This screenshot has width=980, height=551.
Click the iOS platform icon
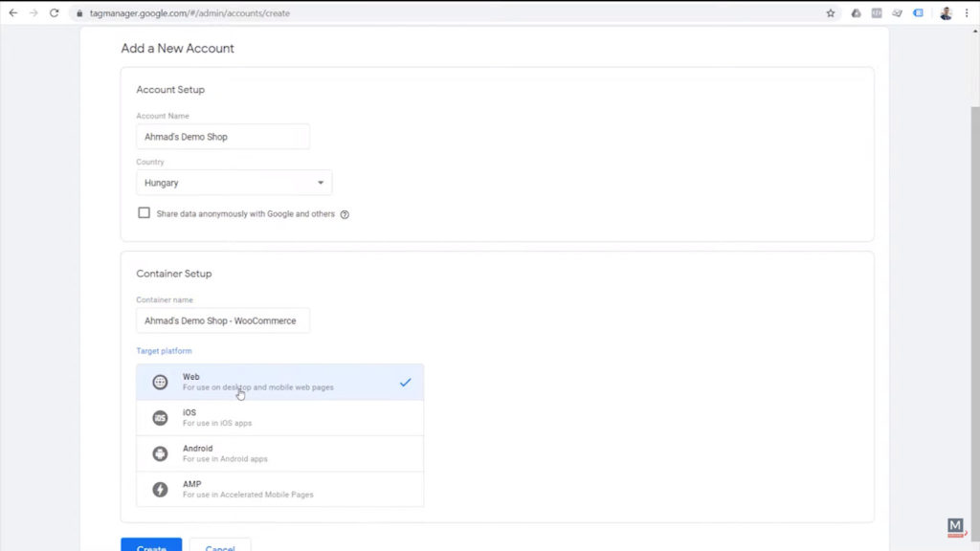[x=160, y=417]
